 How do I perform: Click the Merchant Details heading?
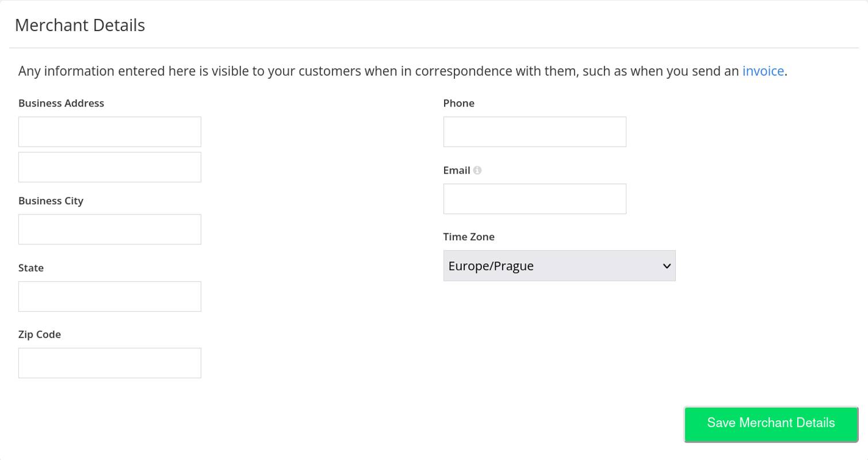[x=80, y=25]
